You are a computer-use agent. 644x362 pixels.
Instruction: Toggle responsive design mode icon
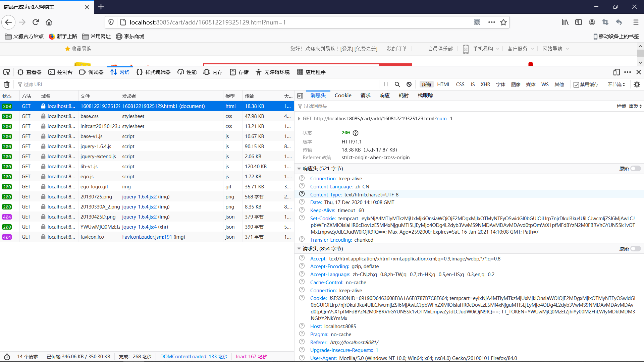pyautogui.click(x=616, y=72)
